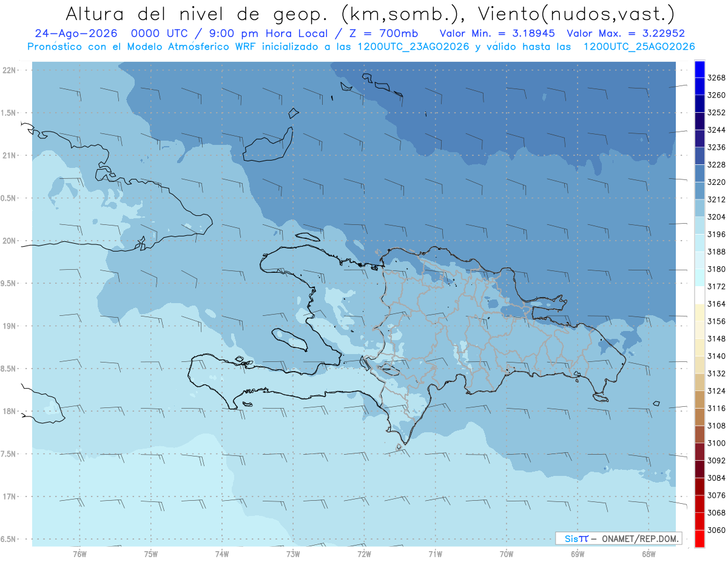Click the legend value "3124"
Screen dimensions: 728x562
tap(716, 391)
